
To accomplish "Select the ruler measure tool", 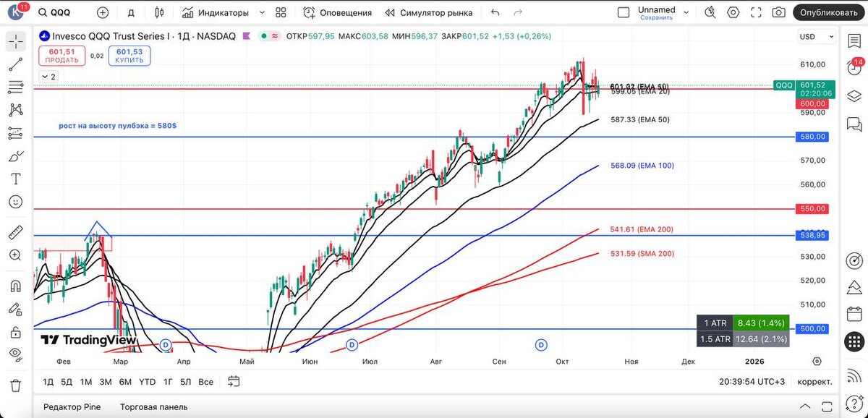I will pyautogui.click(x=15, y=233).
